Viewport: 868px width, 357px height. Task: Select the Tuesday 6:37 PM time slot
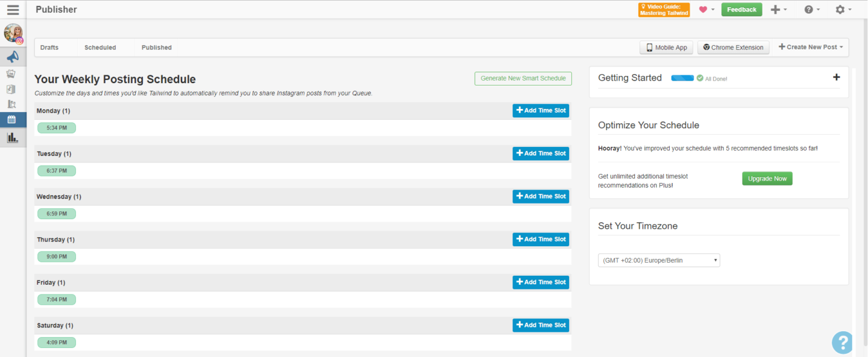(x=57, y=171)
